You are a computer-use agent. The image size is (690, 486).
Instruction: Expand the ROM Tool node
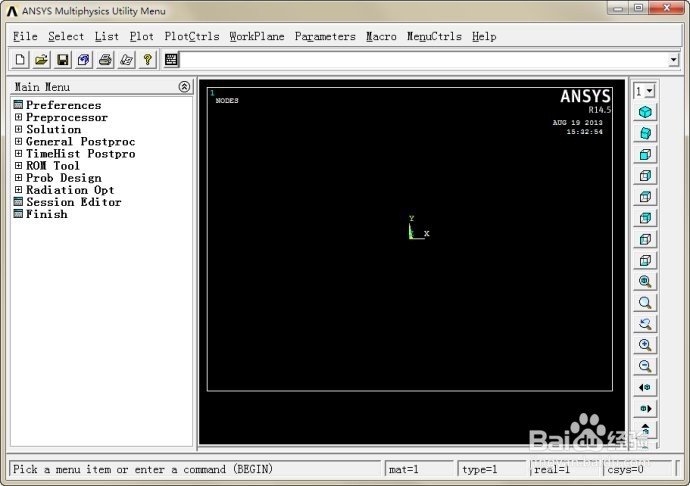point(18,166)
